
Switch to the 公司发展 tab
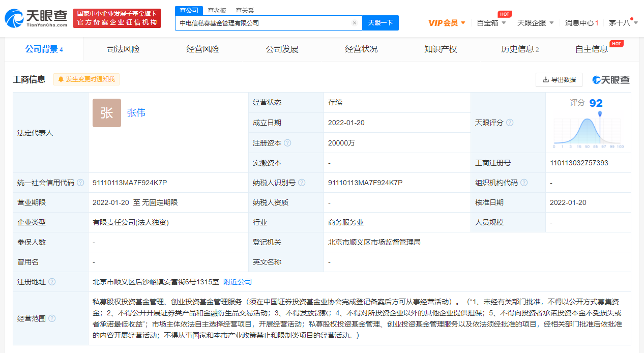coord(282,49)
